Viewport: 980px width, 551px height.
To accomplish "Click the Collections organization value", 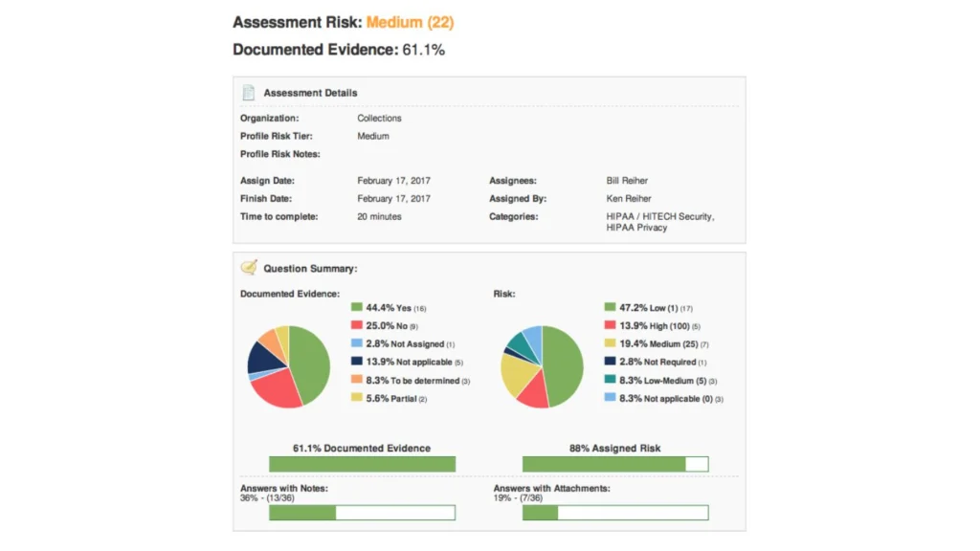I will pos(379,119).
